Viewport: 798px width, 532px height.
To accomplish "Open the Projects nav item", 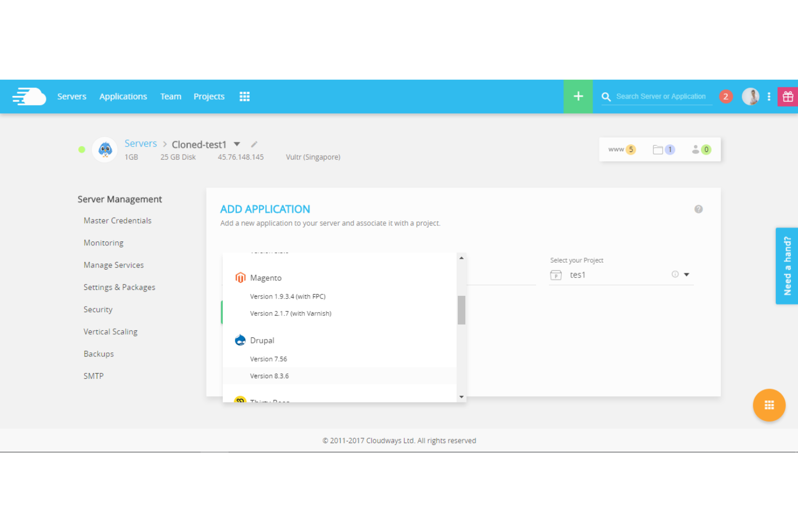I will click(x=209, y=96).
